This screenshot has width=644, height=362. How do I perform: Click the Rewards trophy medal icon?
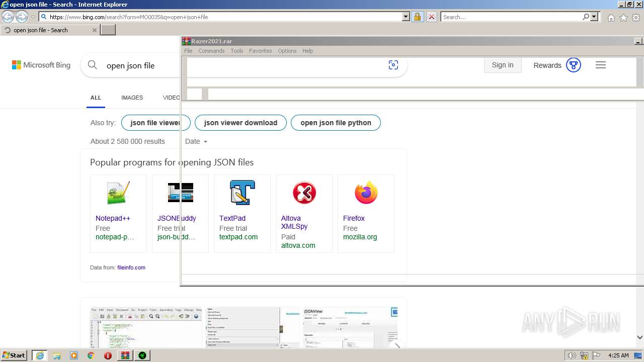click(574, 65)
